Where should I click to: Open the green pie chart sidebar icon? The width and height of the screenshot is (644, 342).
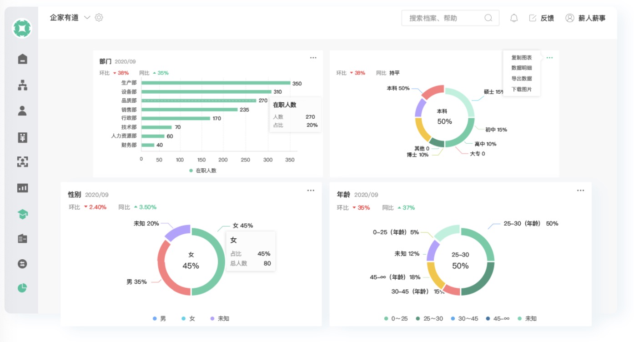22,288
